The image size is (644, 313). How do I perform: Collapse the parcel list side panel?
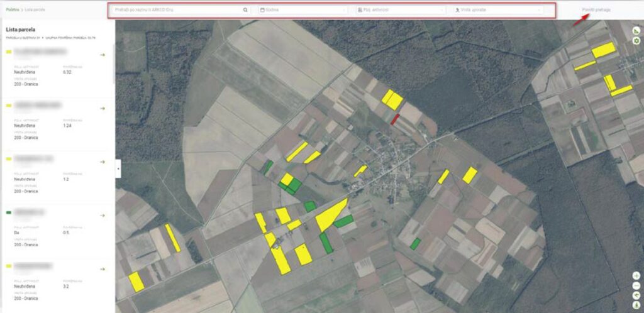coord(118,168)
